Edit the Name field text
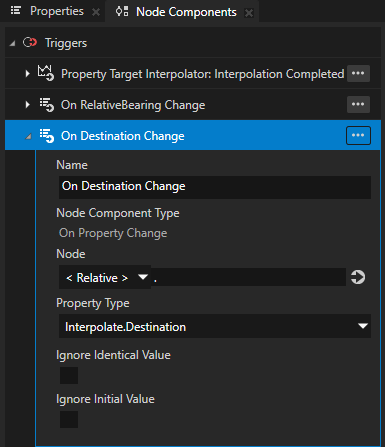Image resolution: width=385 pixels, height=447 pixels. pos(215,187)
